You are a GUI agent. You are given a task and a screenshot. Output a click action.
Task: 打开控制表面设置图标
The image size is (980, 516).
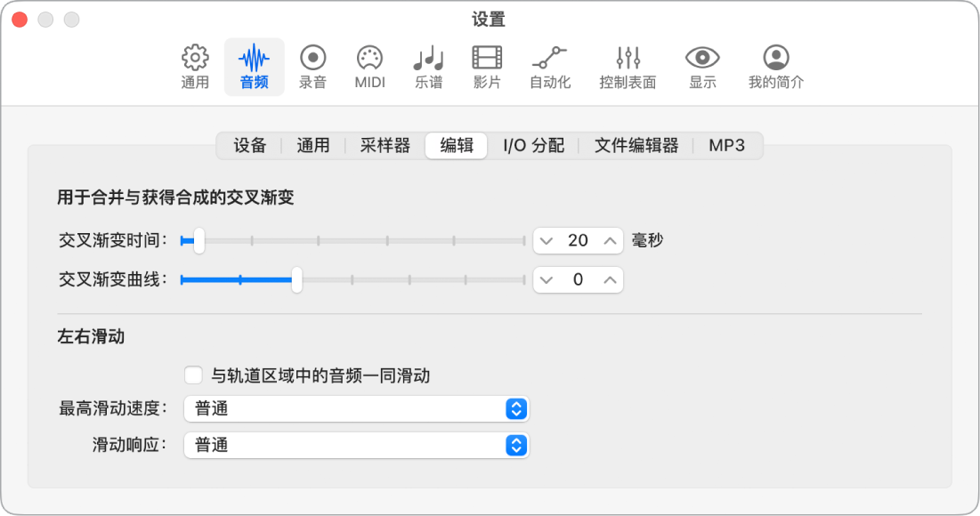(628, 66)
